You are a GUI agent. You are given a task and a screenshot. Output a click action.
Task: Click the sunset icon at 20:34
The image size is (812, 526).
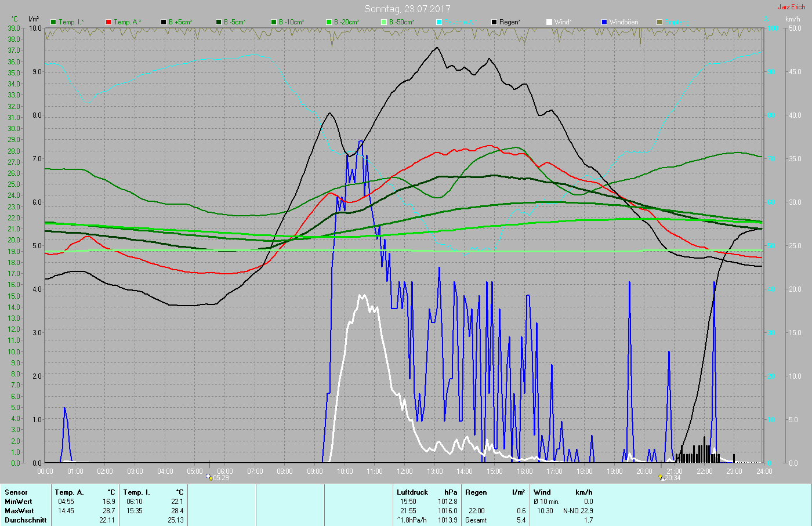[661, 477]
